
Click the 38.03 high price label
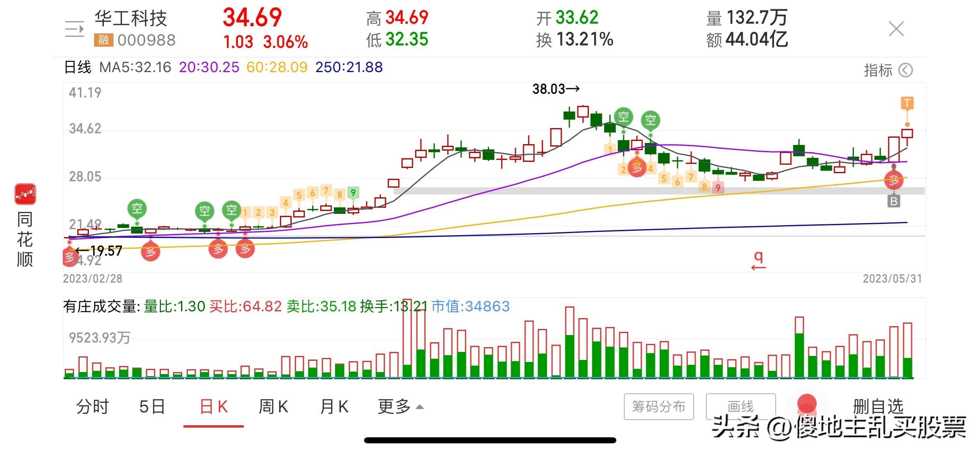tap(556, 89)
